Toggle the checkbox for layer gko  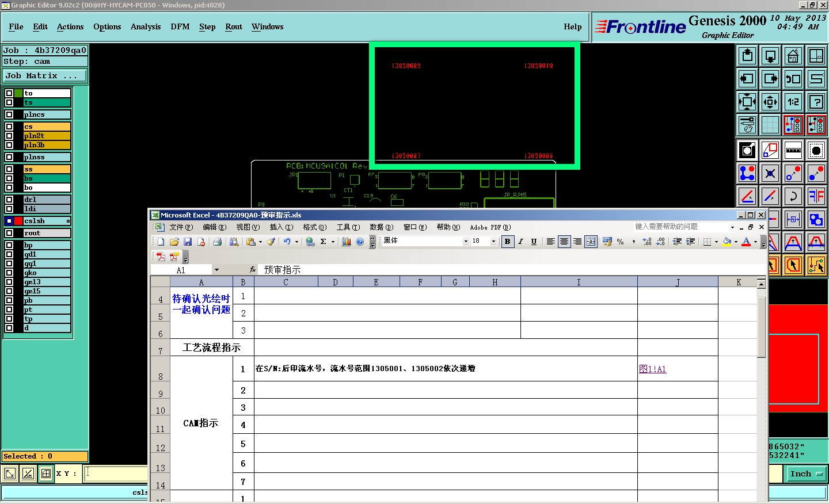[x=9, y=273]
